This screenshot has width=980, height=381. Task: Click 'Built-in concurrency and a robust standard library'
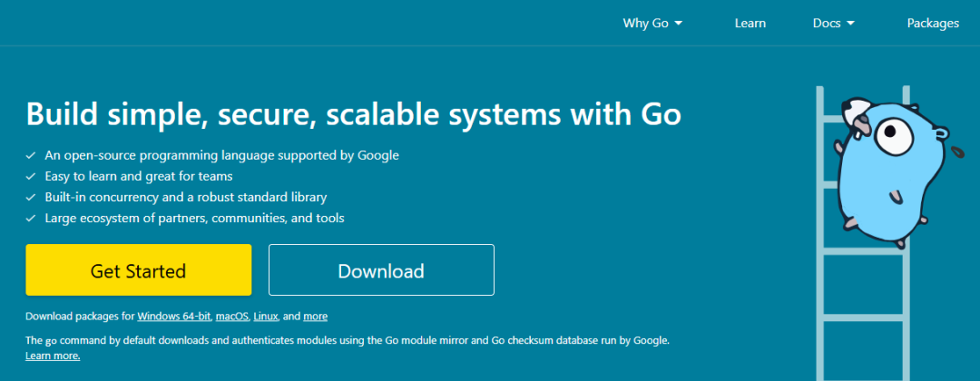186,198
